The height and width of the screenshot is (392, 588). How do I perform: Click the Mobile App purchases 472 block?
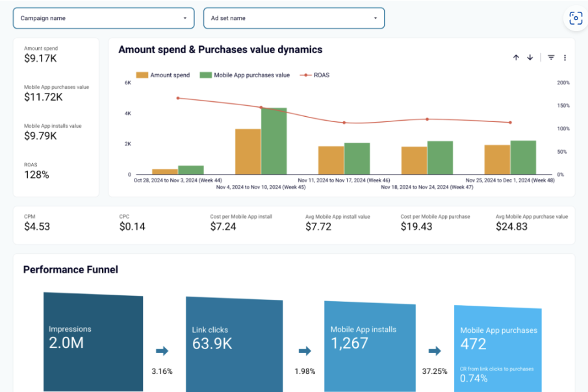[x=498, y=349]
